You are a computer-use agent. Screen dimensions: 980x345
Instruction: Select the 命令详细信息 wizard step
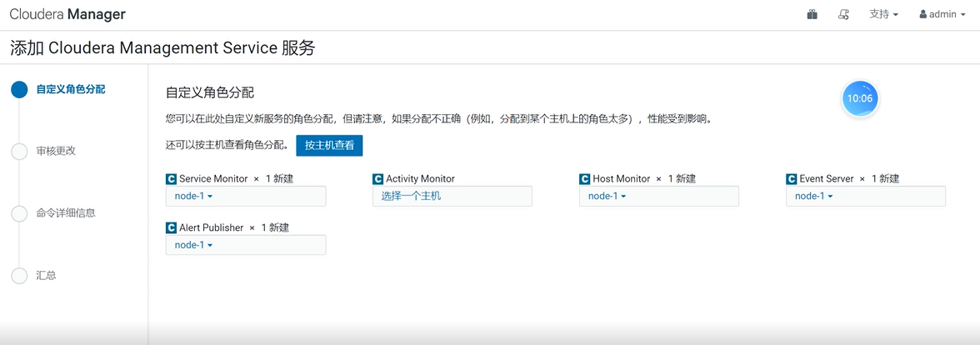[x=67, y=213]
